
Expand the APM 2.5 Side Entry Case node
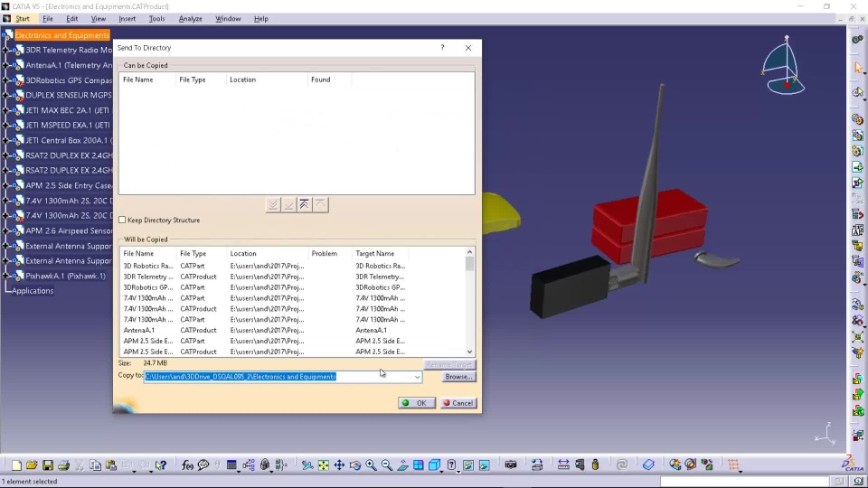pos(6,185)
